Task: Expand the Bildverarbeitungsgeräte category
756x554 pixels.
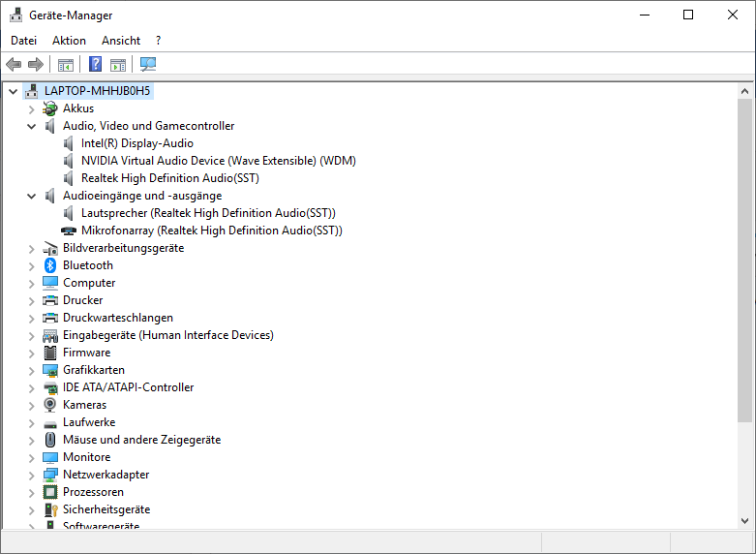Action: coord(31,249)
